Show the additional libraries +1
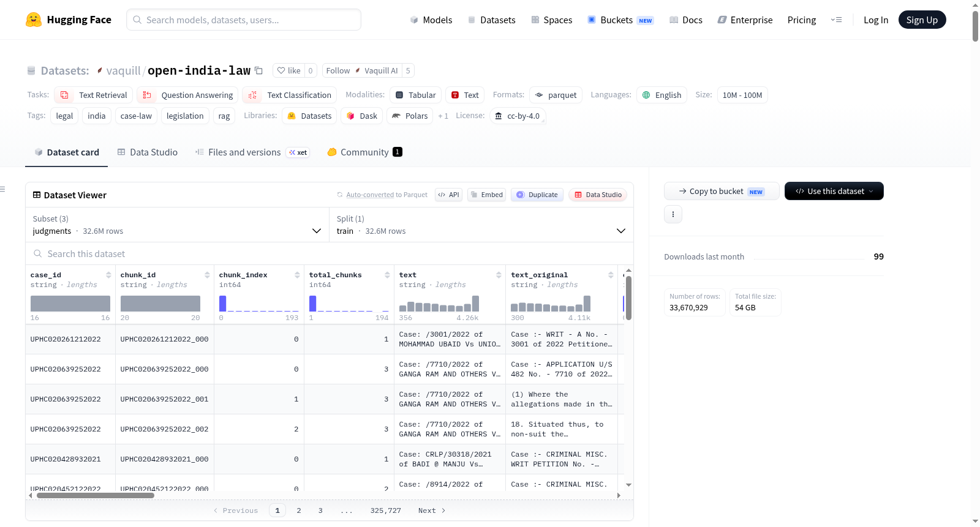The height and width of the screenshot is (527, 980). click(443, 116)
